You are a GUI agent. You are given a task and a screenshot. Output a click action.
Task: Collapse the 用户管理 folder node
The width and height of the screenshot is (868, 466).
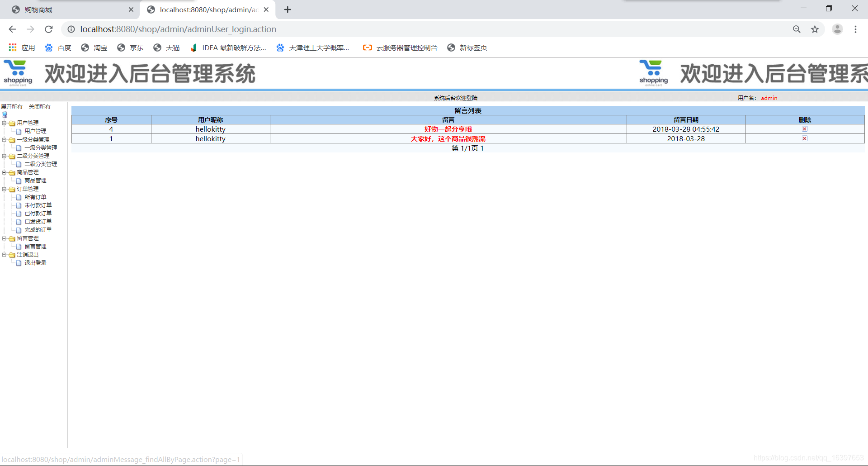click(x=4, y=123)
